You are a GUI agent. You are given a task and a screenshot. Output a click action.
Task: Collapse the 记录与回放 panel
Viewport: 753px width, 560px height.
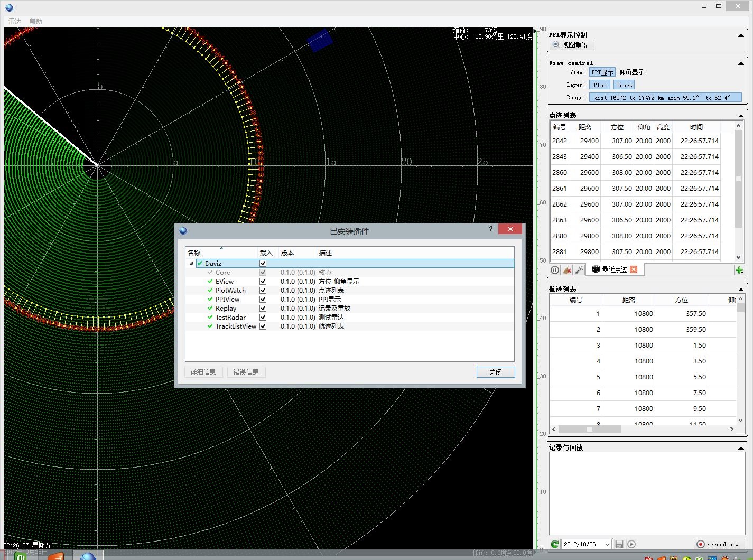[741, 448]
